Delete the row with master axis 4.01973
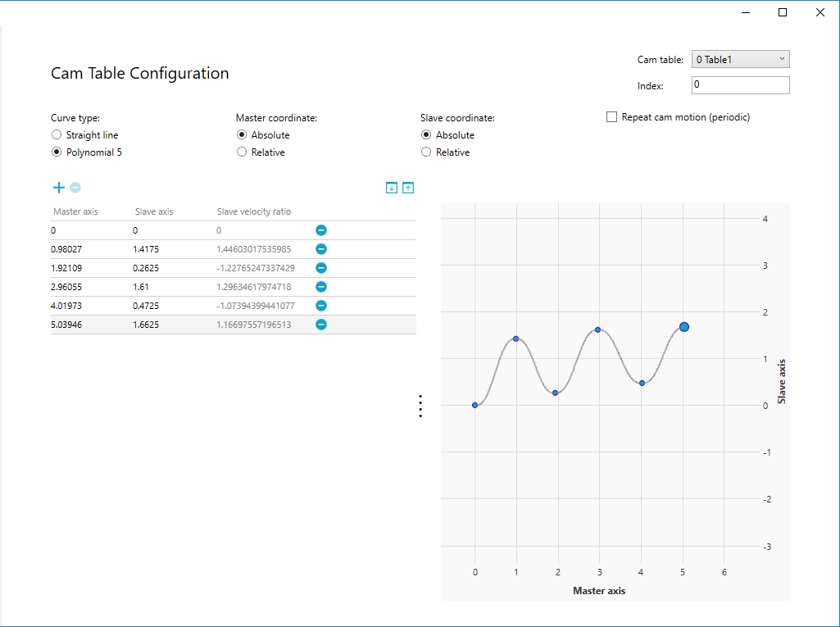840x627 pixels. click(x=321, y=306)
